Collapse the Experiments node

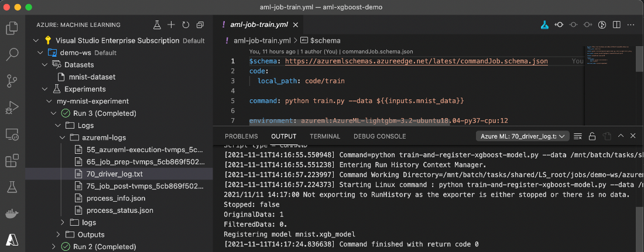(x=44, y=89)
